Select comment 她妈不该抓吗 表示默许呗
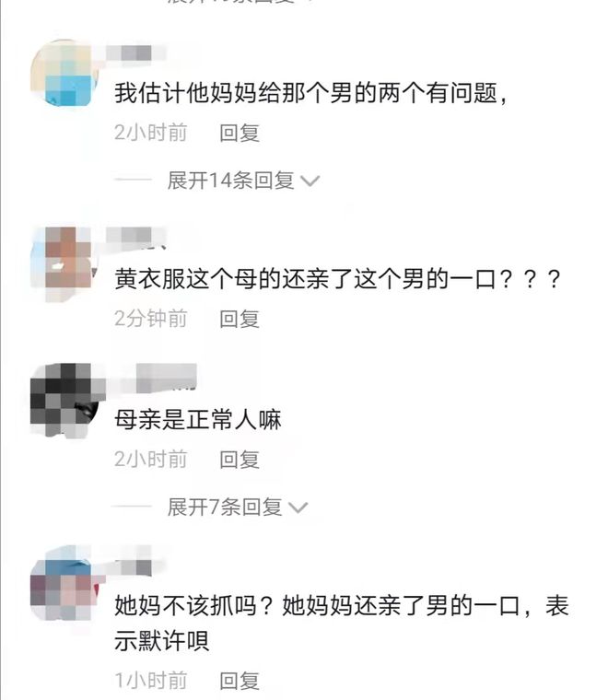 pyautogui.click(x=342, y=624)
